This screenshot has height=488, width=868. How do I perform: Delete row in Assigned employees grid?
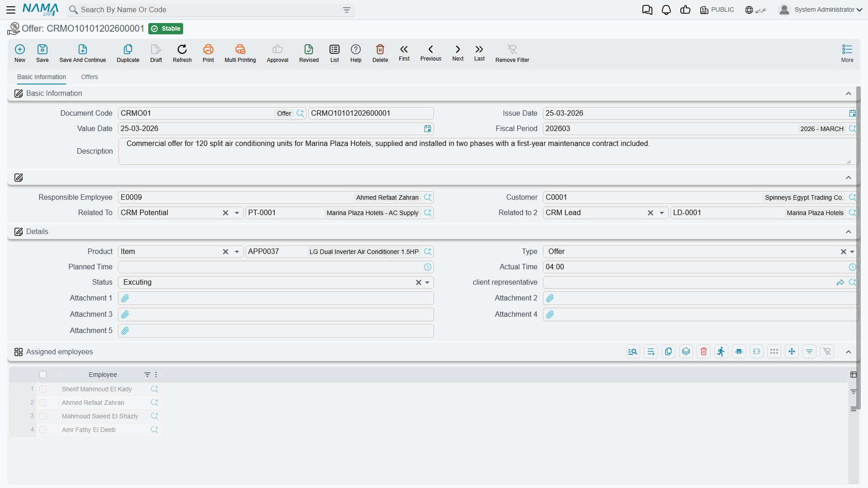pyautogui.click(x=703, y=352)
